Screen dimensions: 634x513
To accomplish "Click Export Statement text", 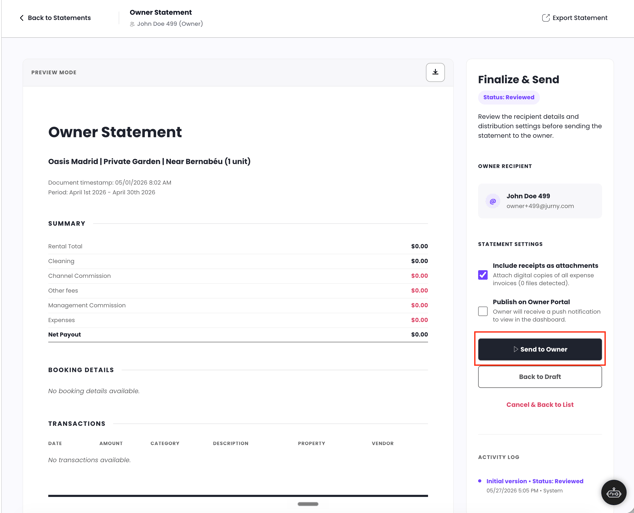I will coord(580,18).
